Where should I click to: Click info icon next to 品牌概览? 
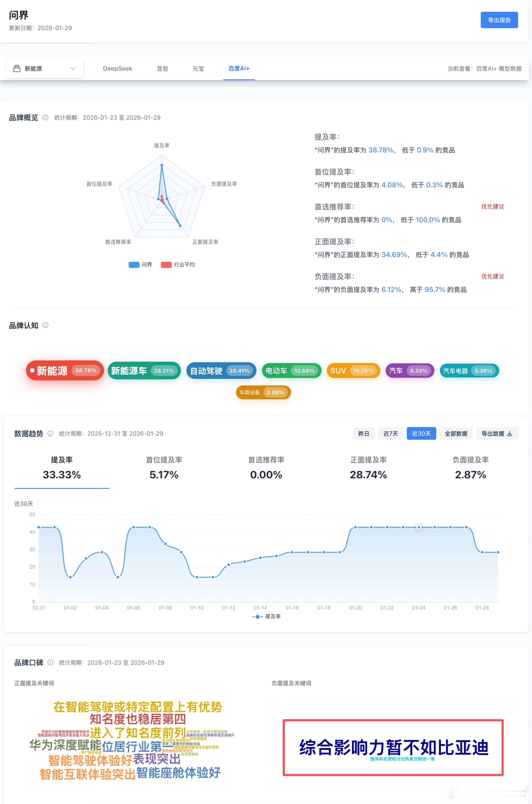(x=45, y=117)
